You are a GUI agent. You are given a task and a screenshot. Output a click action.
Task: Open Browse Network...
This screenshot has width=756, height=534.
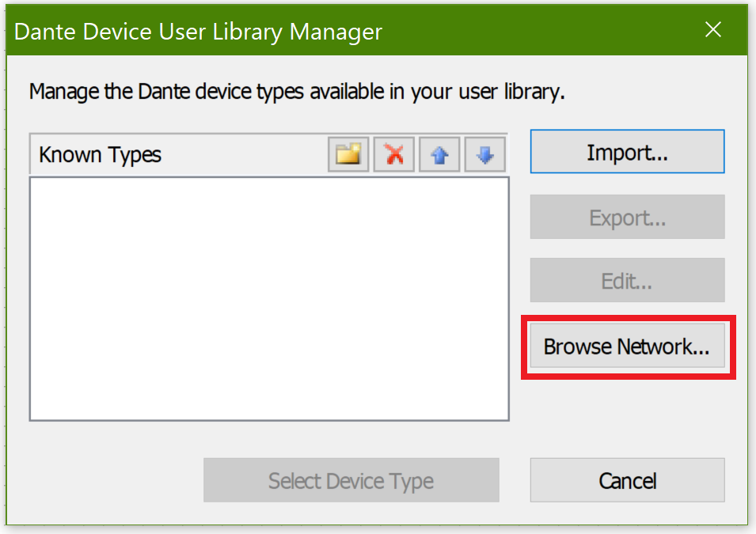(x=627, y=346)
